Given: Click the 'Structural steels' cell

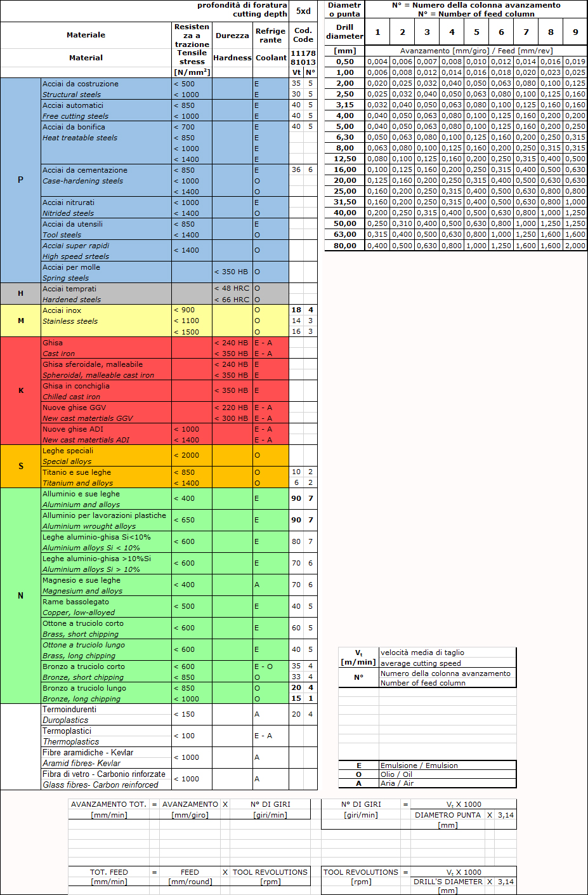Looking at the screenshot, I should 107,95.
